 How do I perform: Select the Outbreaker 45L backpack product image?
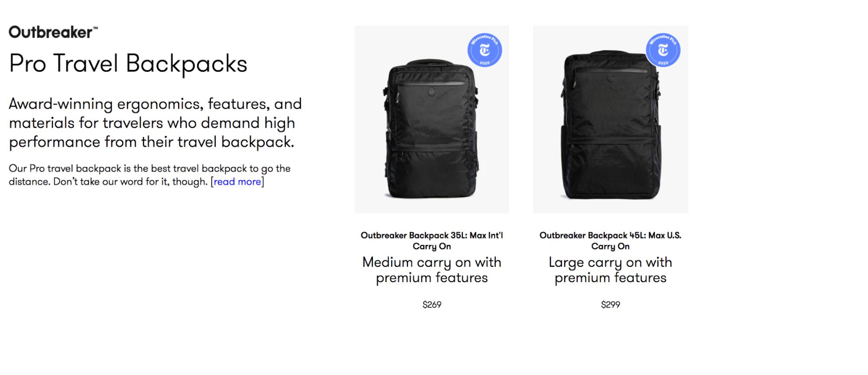point(611,119)
